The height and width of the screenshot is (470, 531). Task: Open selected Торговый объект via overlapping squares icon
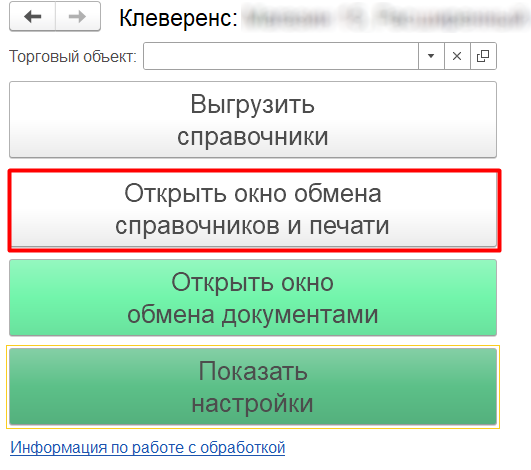pos(483,56)
